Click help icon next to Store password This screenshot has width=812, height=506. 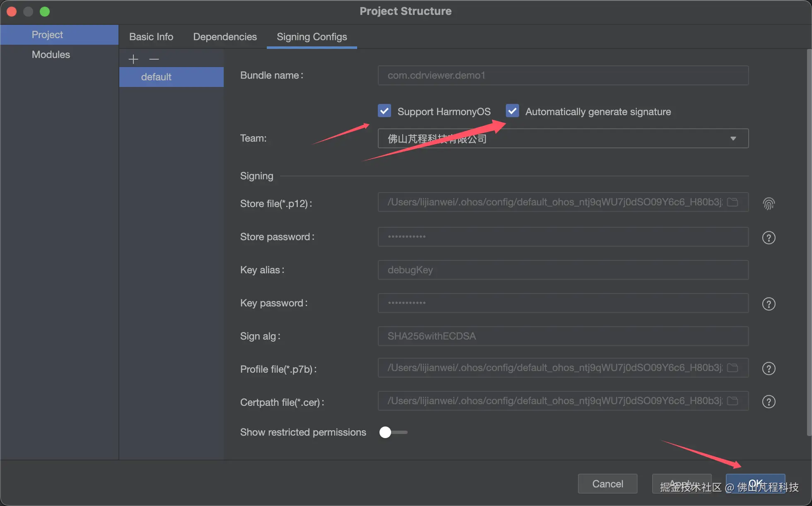pos(768,238)
